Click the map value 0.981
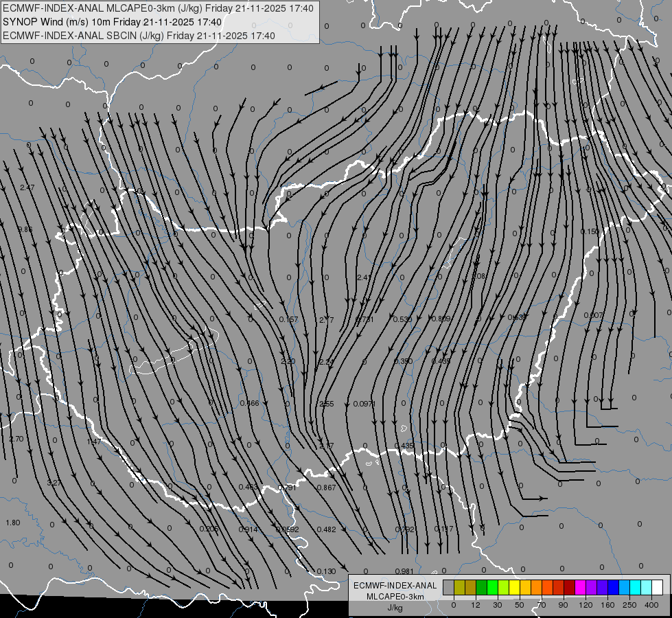This screenshot has width=672, height=618. 404,571
